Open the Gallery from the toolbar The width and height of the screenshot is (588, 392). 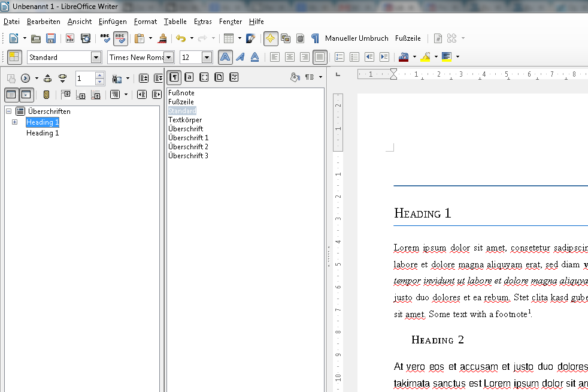286,38
